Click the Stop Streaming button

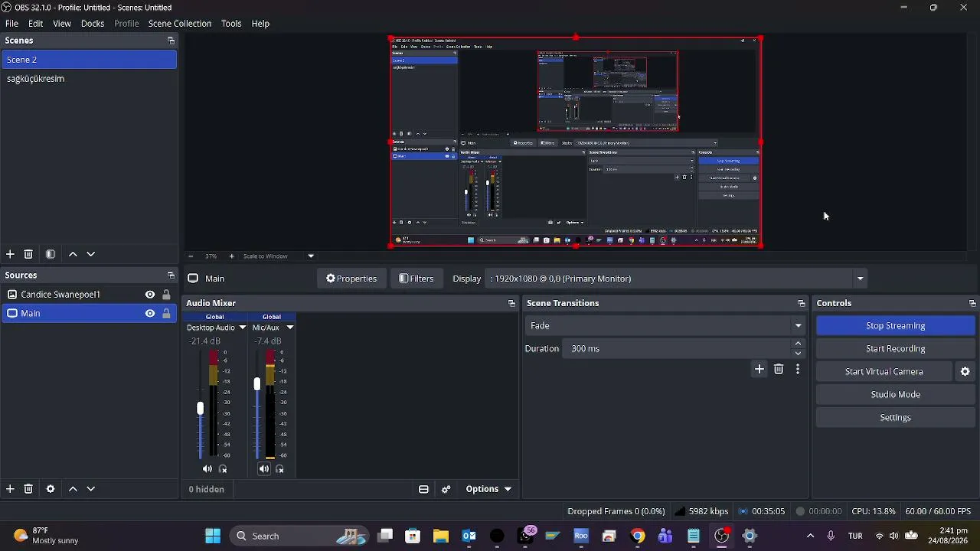895,326
